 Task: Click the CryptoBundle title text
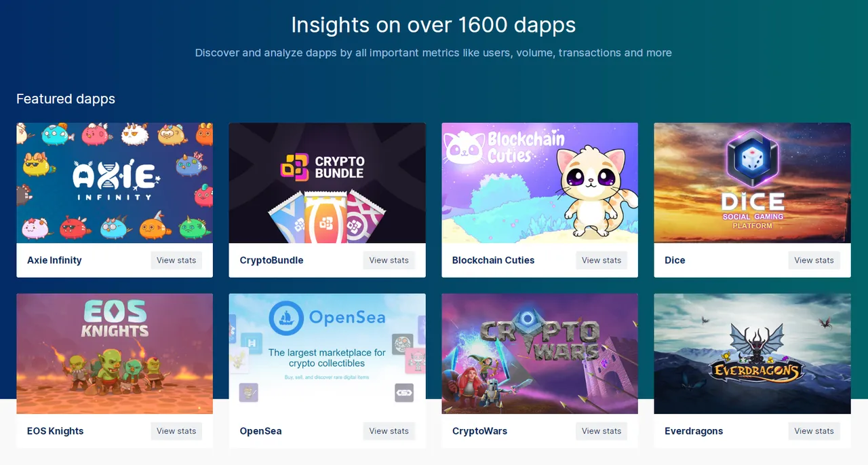[x=271, y=260]
